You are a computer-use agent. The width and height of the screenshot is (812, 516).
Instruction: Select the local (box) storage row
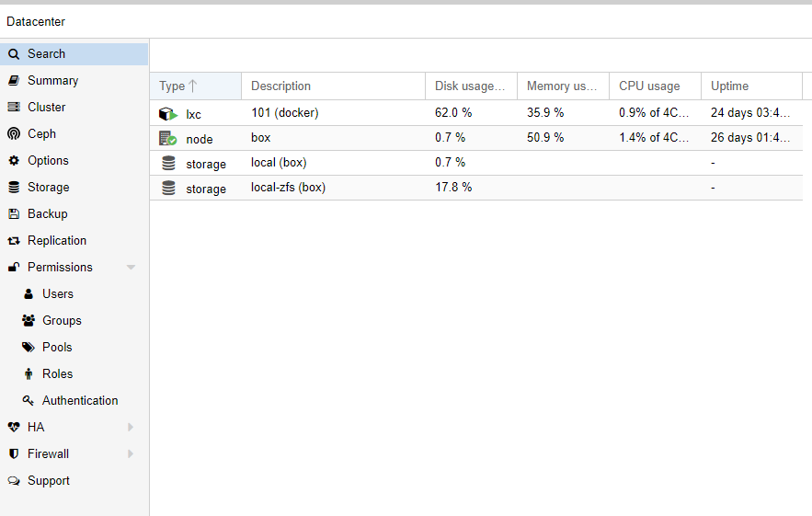coord(476,163)
